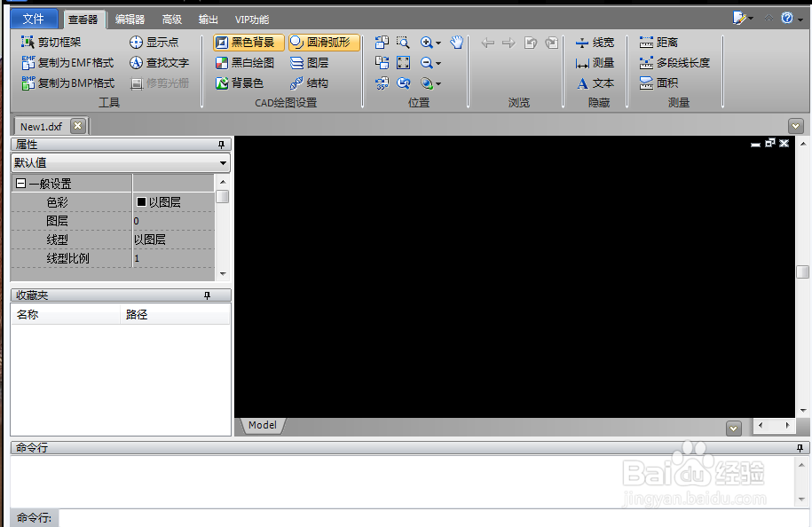Screen dimensions: 812x527
Task: Open the help icon in title area
Action: pyautogui.click(x=787, y=18)
